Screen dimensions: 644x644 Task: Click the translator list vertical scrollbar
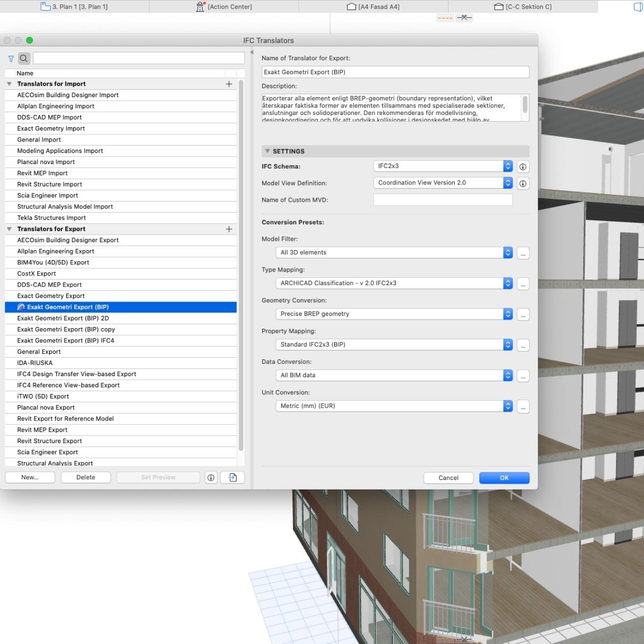point(241,266)
